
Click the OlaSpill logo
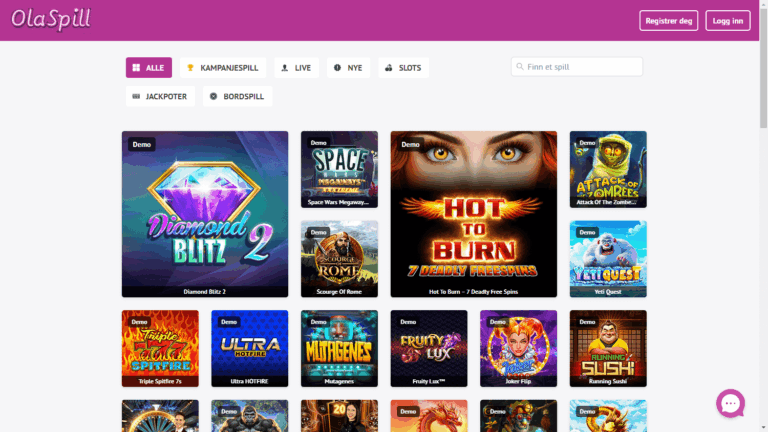[x=51, y=20]
